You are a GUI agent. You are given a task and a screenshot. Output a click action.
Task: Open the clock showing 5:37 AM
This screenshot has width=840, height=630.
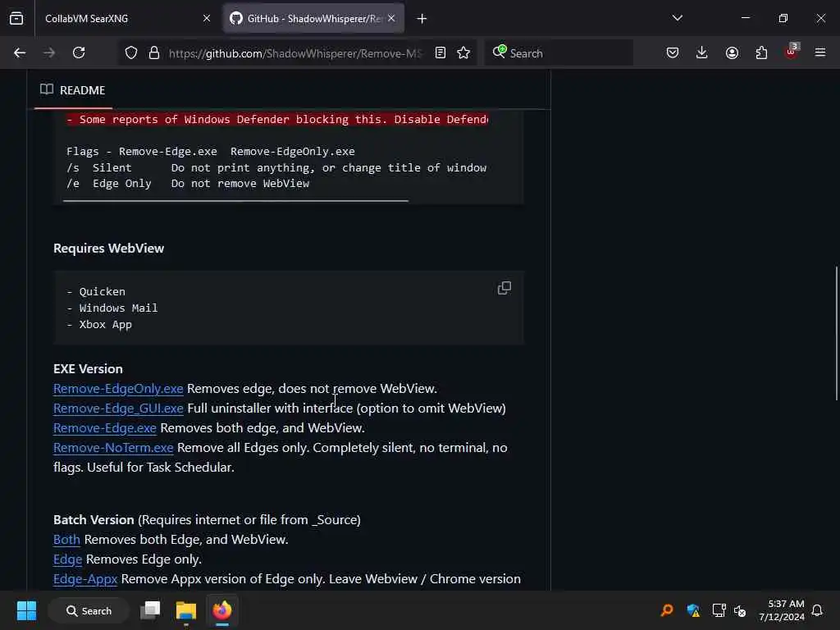pos(782,610)
